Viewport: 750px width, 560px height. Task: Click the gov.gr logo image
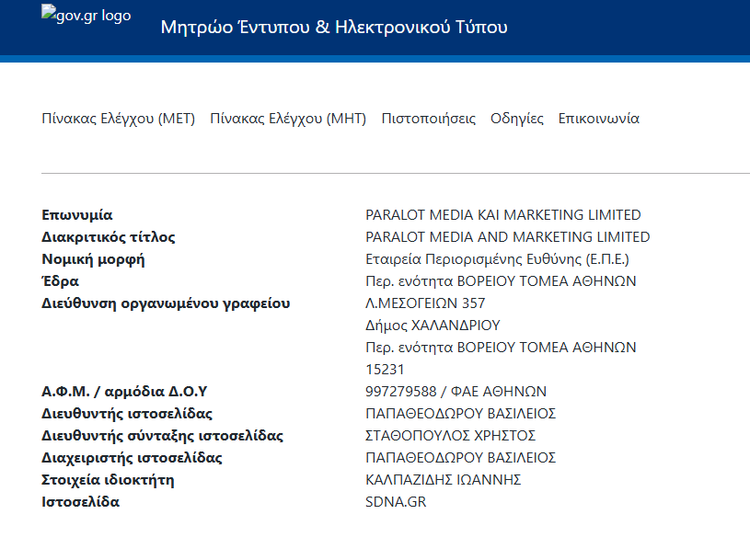[87, 15]
